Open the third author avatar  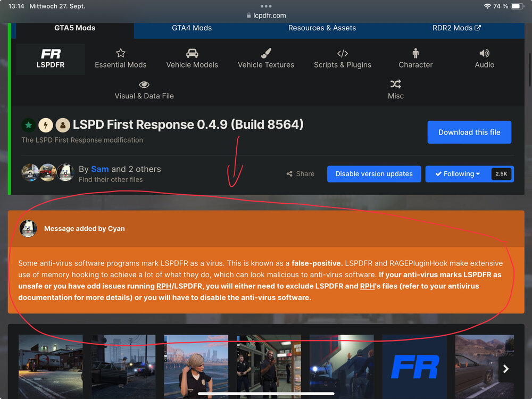65,172
